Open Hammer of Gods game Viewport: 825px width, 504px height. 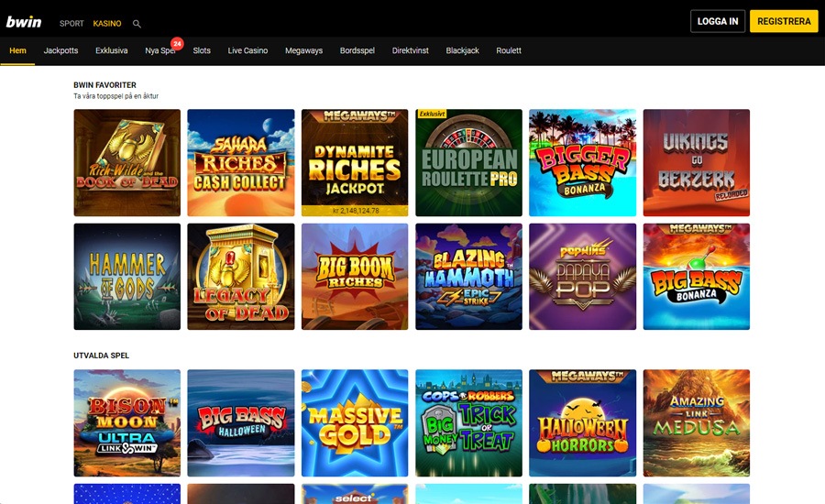click(126, 277)
